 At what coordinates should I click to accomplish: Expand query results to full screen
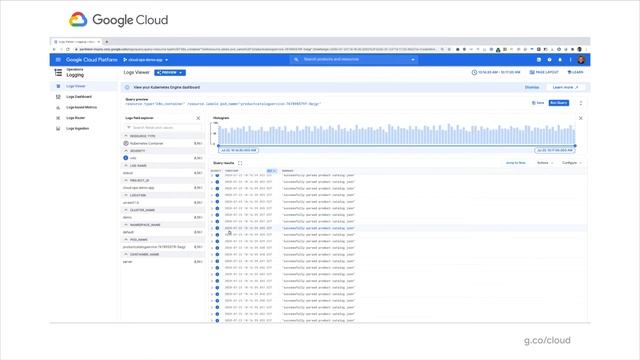click(x=240, y=163)
